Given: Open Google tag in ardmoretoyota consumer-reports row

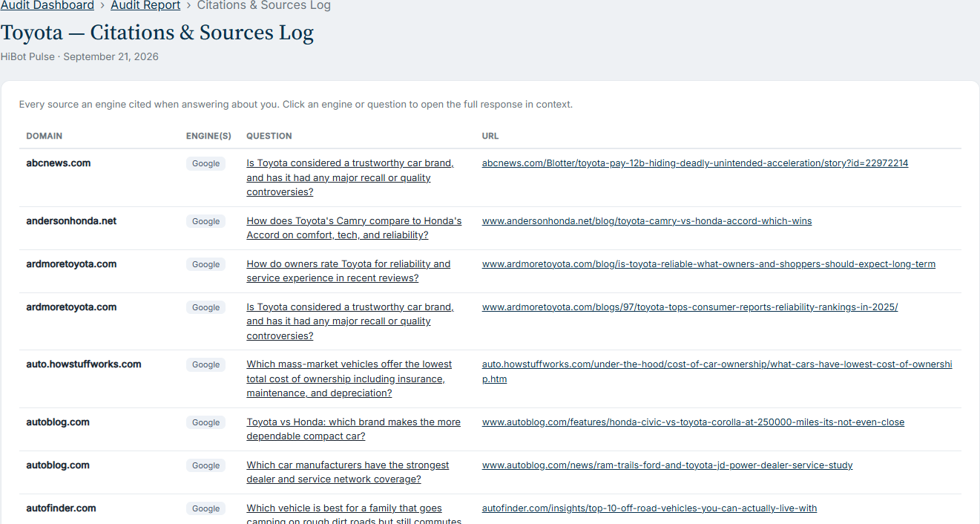Looking at the screenshot, I should pyautogui.click(x=206, y=307).
